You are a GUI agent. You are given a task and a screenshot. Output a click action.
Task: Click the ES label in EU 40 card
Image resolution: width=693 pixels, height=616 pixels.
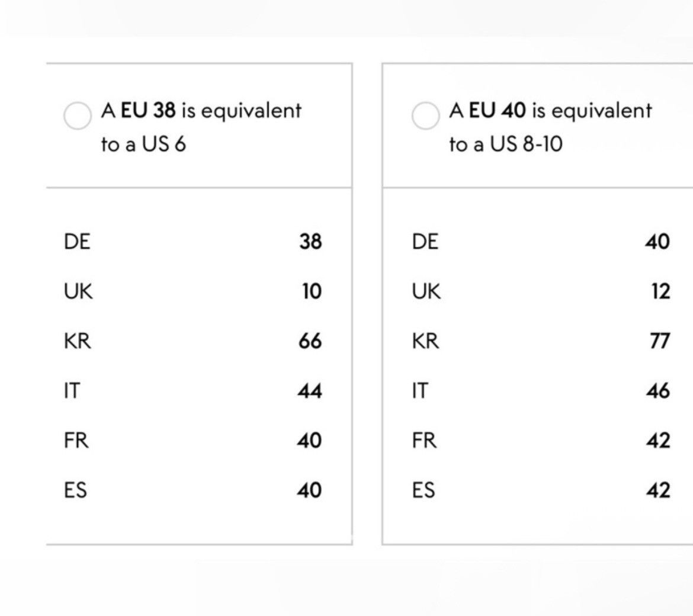click(x=423, y=490)
